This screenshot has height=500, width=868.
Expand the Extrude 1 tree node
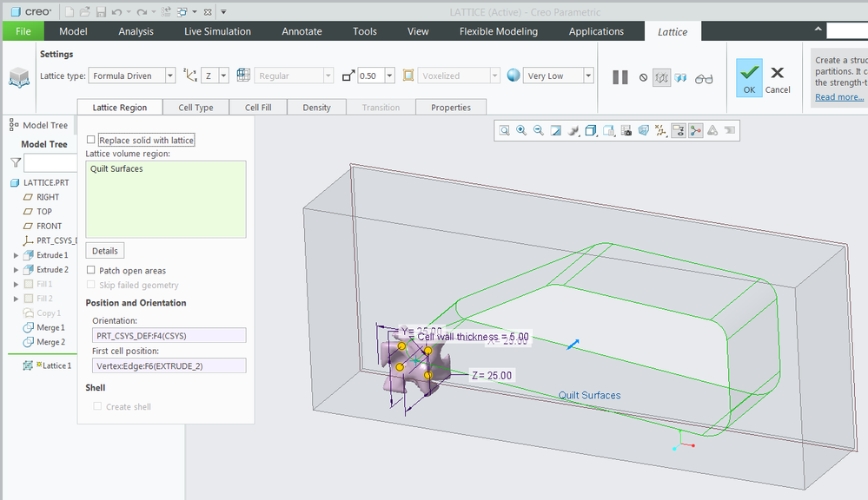pos(16,255)
